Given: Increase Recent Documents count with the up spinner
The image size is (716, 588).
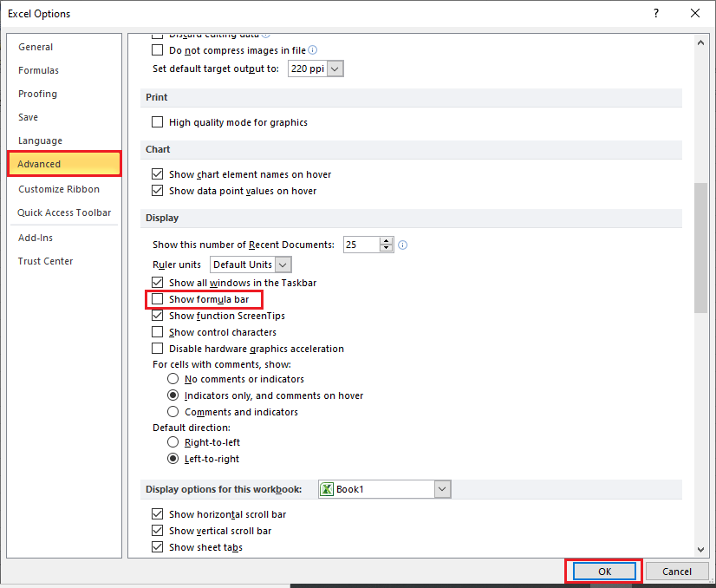Looking at the screenshot, I should (x=387, y=241).
